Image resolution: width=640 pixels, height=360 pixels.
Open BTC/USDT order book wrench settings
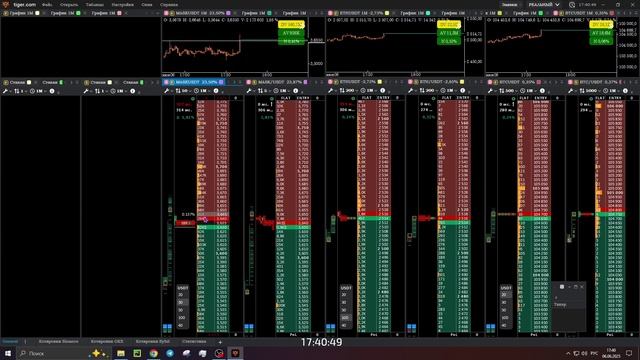[571, 91]
